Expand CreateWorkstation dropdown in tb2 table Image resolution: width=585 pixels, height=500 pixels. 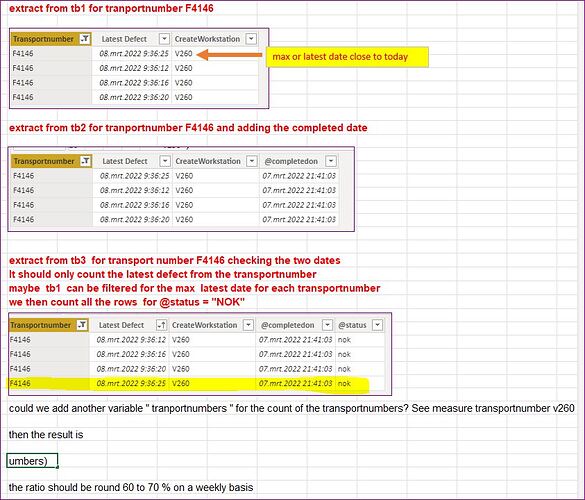pyautogui.click(x=252, y=161)
